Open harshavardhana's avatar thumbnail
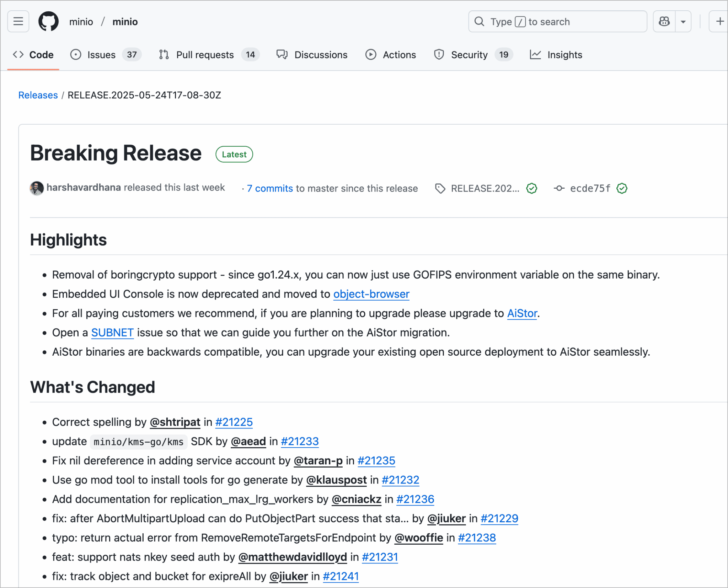This screenshot has height=588, width=728. click(37, 188)
